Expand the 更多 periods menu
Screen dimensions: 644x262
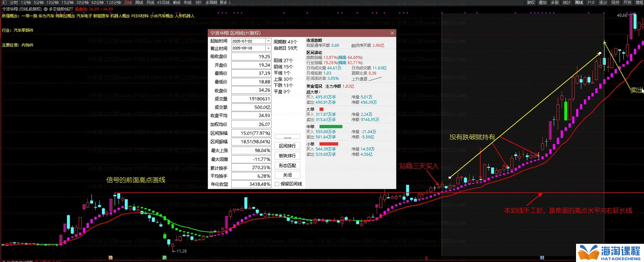tap(225, 3)
